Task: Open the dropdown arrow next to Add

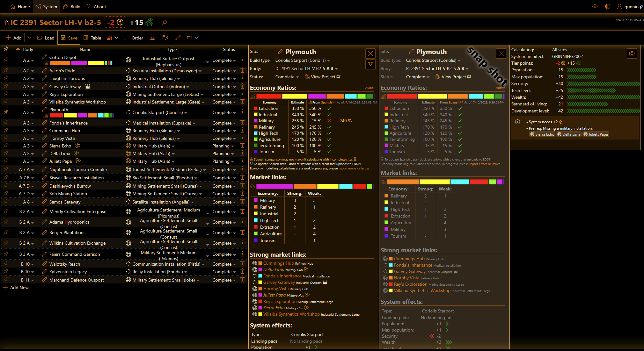Action: point(29,38)
